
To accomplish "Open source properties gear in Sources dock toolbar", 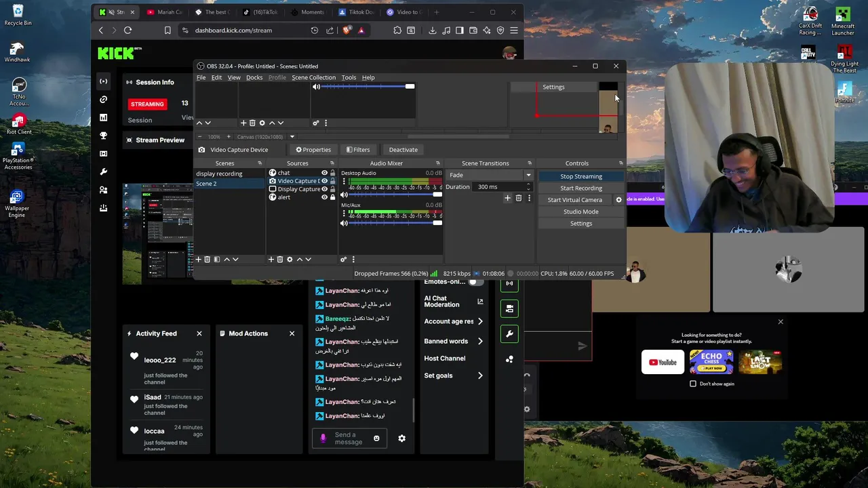I will (x=290, y=259).
